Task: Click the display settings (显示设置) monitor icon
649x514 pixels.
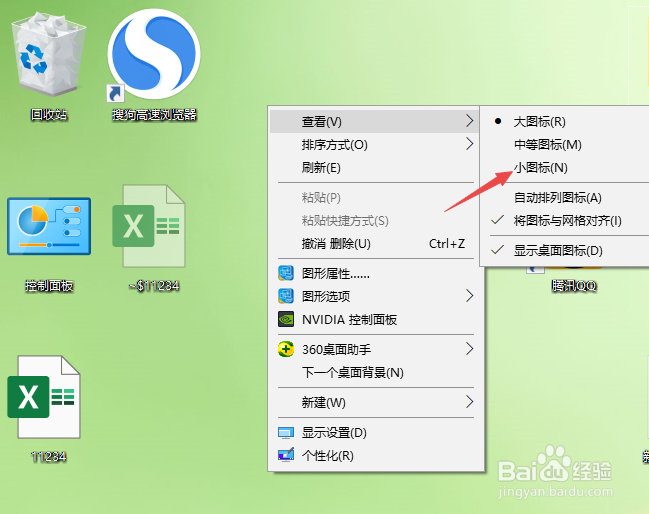Action: coord(286,433)
